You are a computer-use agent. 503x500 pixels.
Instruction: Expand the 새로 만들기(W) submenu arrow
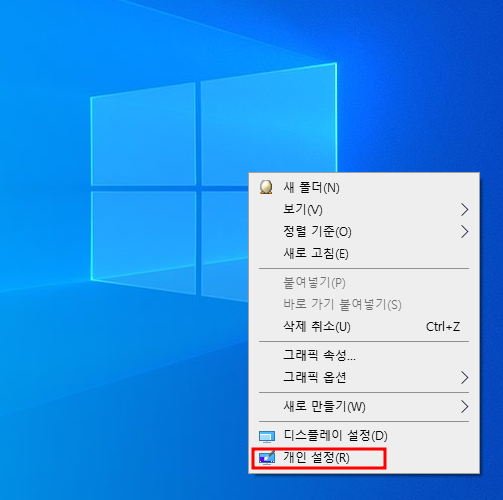pyautogui.click(x=465, y=406)
